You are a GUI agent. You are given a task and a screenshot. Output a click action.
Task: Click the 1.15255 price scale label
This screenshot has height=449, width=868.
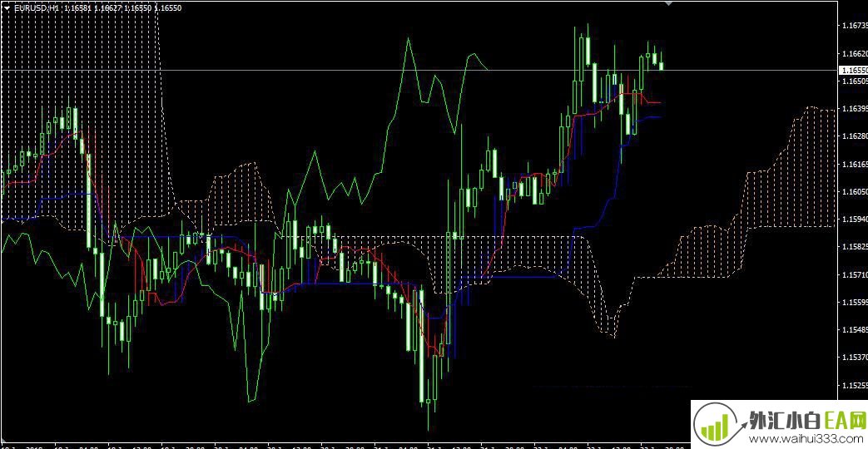[x=854, y=385]
